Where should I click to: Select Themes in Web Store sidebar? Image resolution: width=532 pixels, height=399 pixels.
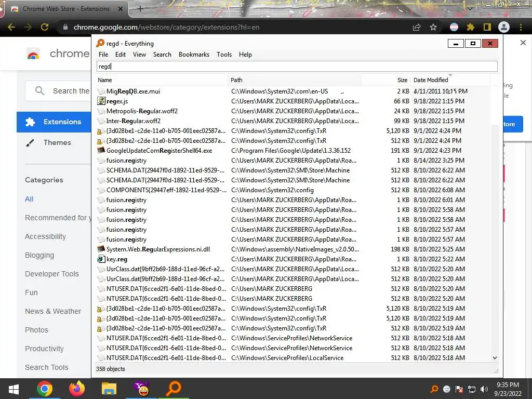(x=57, y=142)
